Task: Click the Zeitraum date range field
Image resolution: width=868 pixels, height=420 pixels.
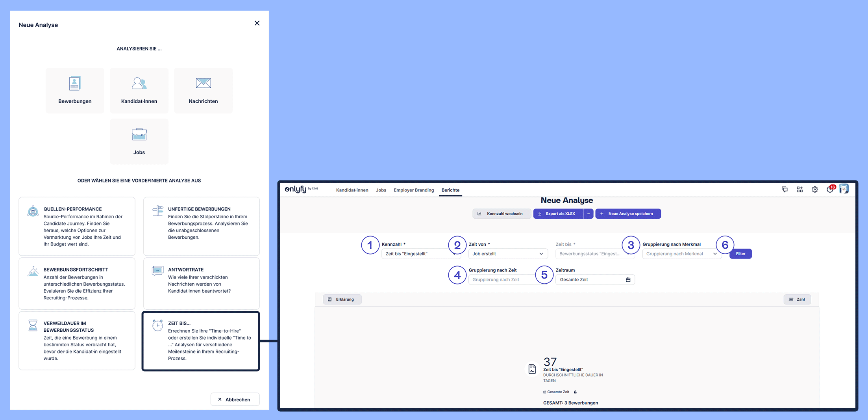Action: pyautogui.click(x=594, y=280)
